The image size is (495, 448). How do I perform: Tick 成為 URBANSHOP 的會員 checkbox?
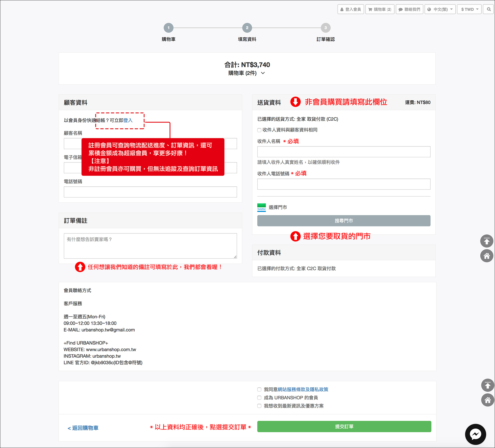pyautogui.click(x=259, y=398)
